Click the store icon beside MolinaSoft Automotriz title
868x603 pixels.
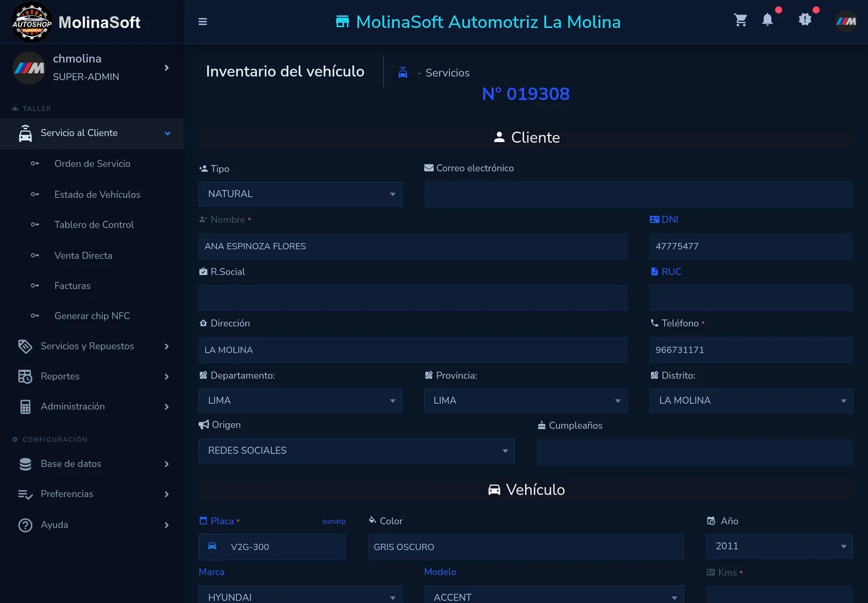(x=342, y=22)
